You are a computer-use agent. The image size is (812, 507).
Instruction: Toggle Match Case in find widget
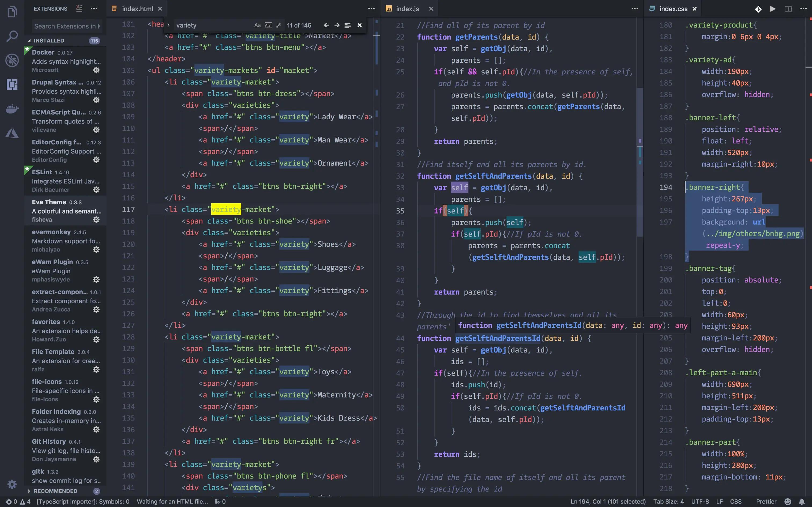point(257,25)
